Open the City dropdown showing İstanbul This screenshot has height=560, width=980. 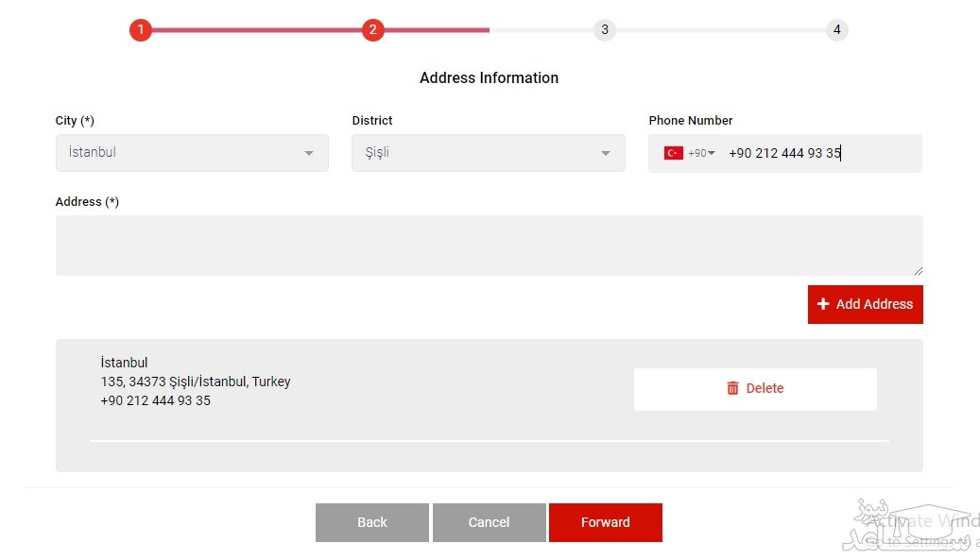tap(192, 153)
